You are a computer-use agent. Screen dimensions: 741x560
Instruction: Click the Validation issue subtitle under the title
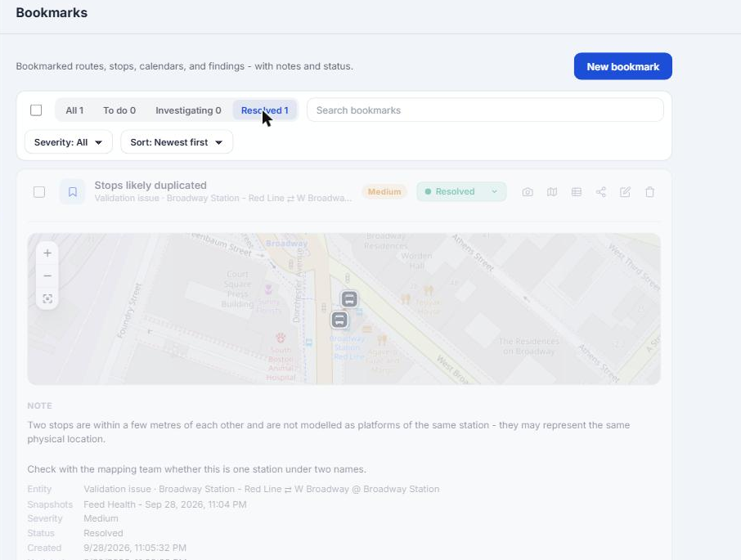[223, 199]
